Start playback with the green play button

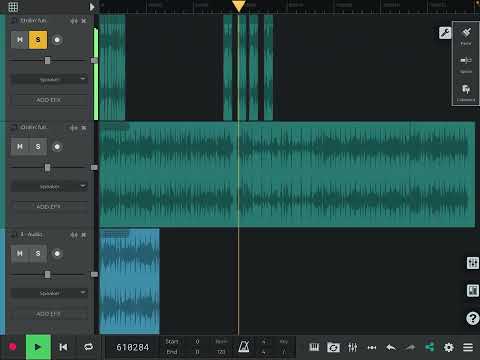pyautogui.click(x=38, y=347)
